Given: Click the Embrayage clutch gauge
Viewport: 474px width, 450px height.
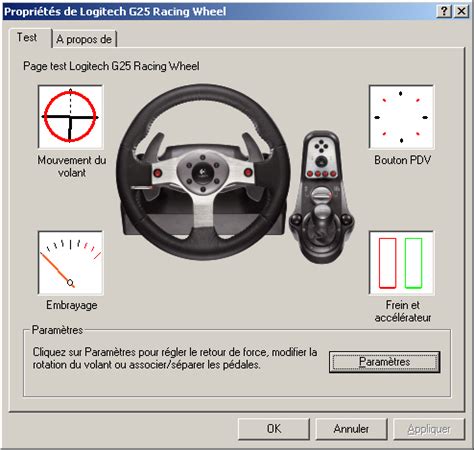Looking at the screenshot, I should coord(70,263).
